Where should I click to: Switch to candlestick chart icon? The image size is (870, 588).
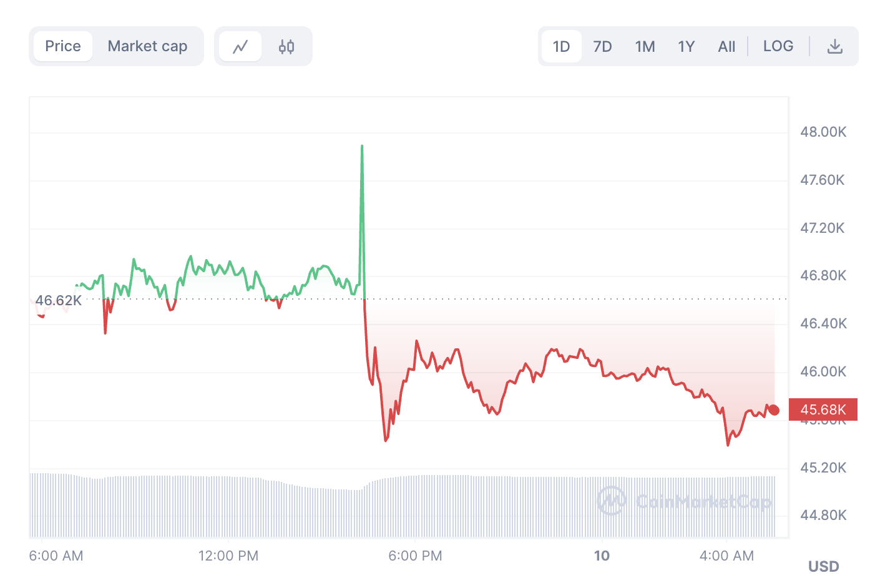pyautogui.click(x=286, y=47)
